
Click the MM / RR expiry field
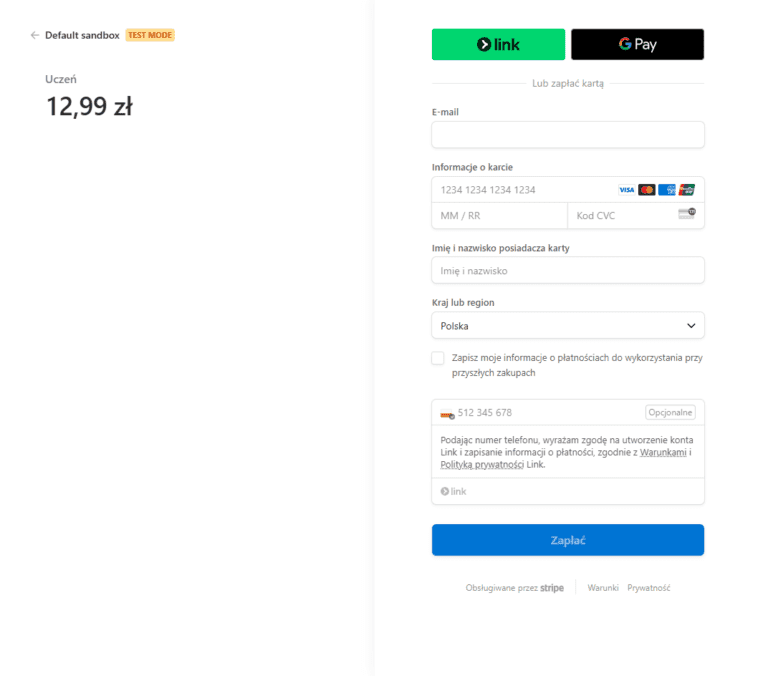click(x=499, y=216)
